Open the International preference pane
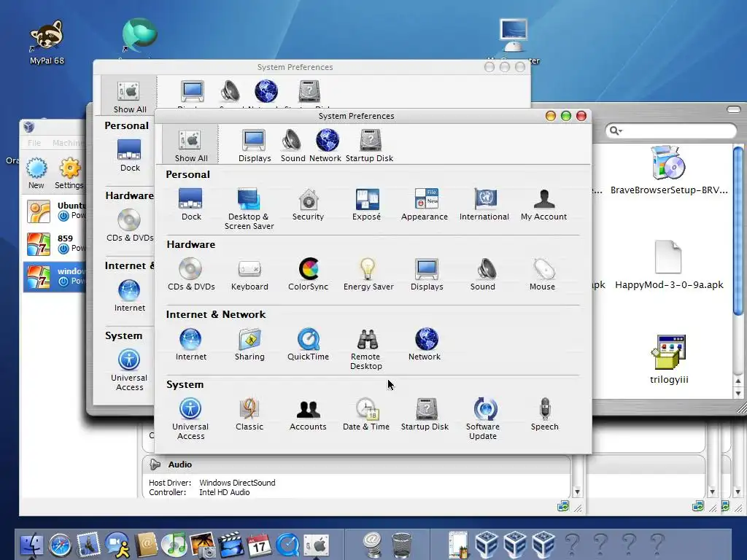This screenshot has height=560, width=747. 484,204
